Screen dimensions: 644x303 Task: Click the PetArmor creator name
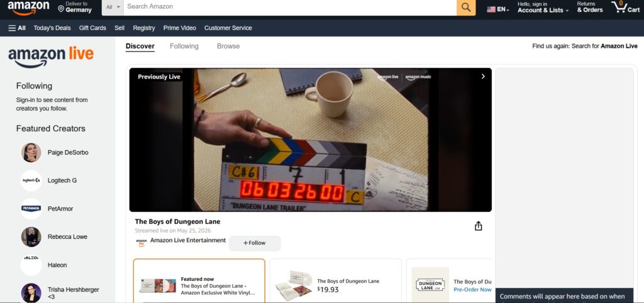(60, 209)
